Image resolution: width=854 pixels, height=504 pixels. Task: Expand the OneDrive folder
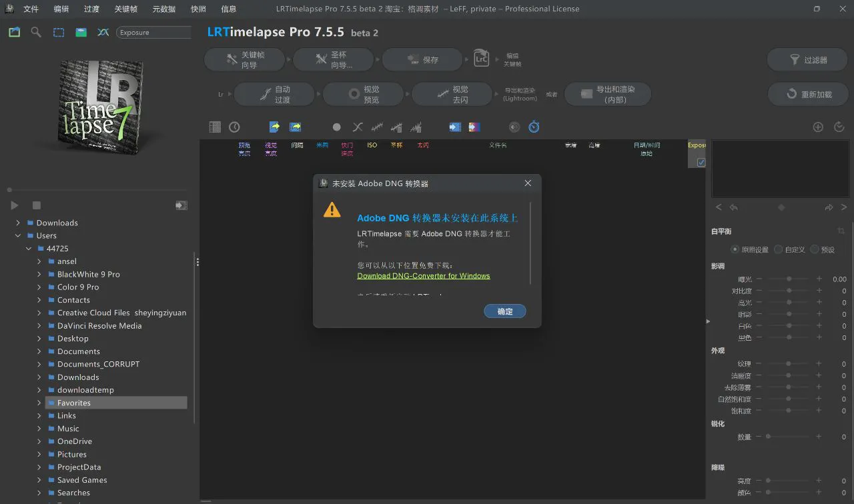pos(39,441)
